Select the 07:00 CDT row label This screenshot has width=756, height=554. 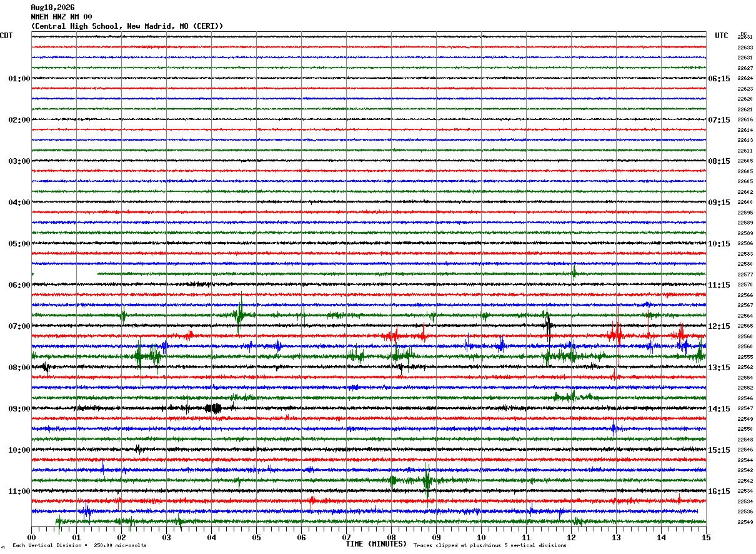[19, 326]
